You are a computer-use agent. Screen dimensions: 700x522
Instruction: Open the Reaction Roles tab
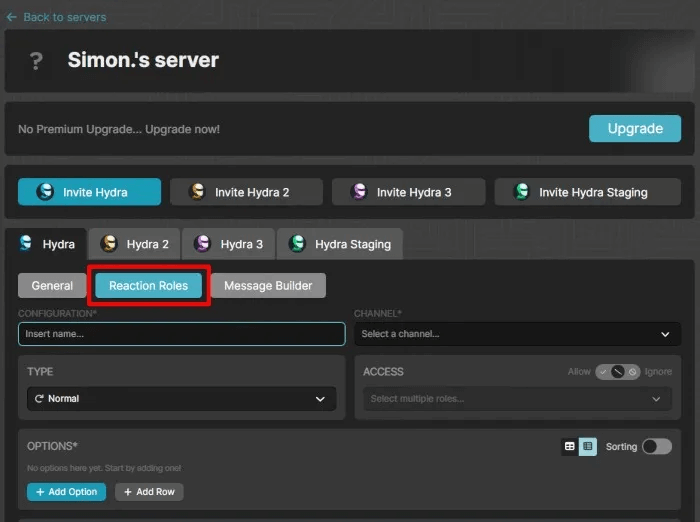click(x=149, y=285)
